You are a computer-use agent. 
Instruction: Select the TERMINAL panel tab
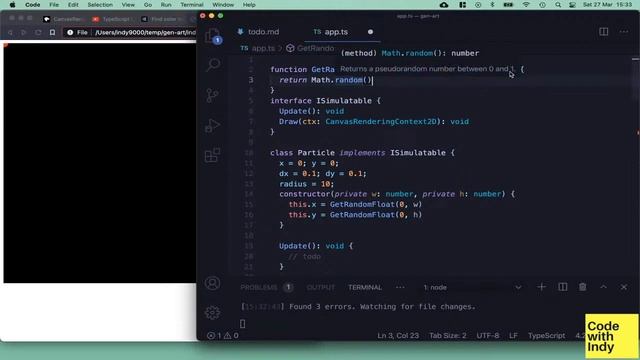(x=365, y=287)
